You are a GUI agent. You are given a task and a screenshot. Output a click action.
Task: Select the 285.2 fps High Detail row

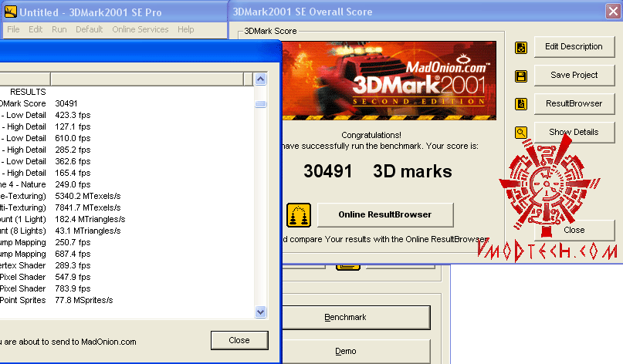[127, 150]
